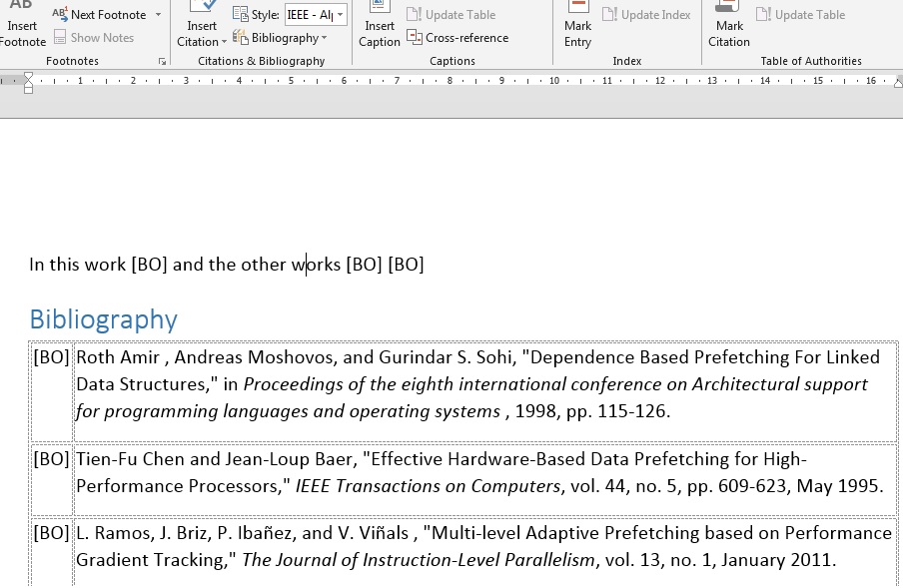Click the first [BO] citation in sentence
Image resolution: width=903 pixels, height=588 pixels.
coord(149,265)
